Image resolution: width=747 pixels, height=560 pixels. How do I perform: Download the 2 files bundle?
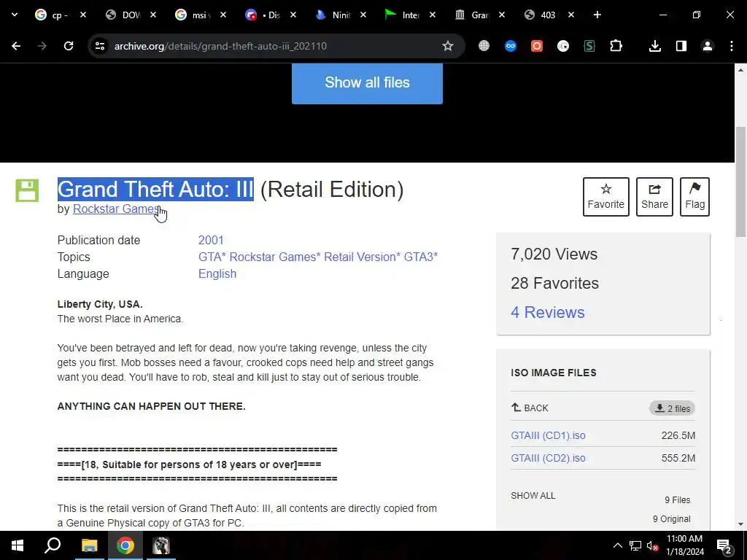tap(672, 408)
